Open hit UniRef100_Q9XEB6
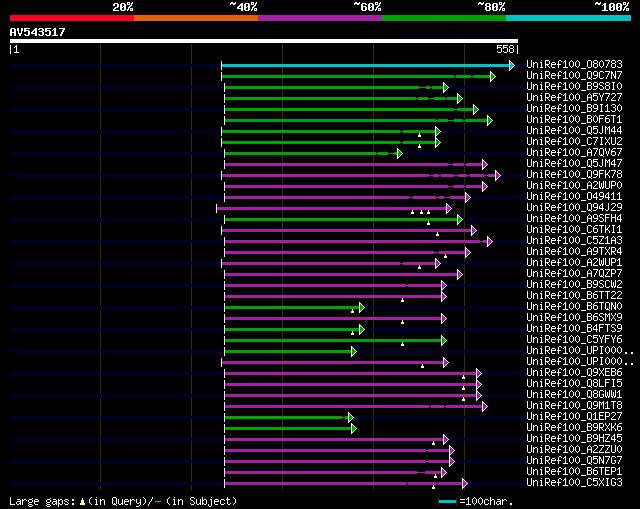Viewport: 640px width, 509px height. click(x=574, y=373)
